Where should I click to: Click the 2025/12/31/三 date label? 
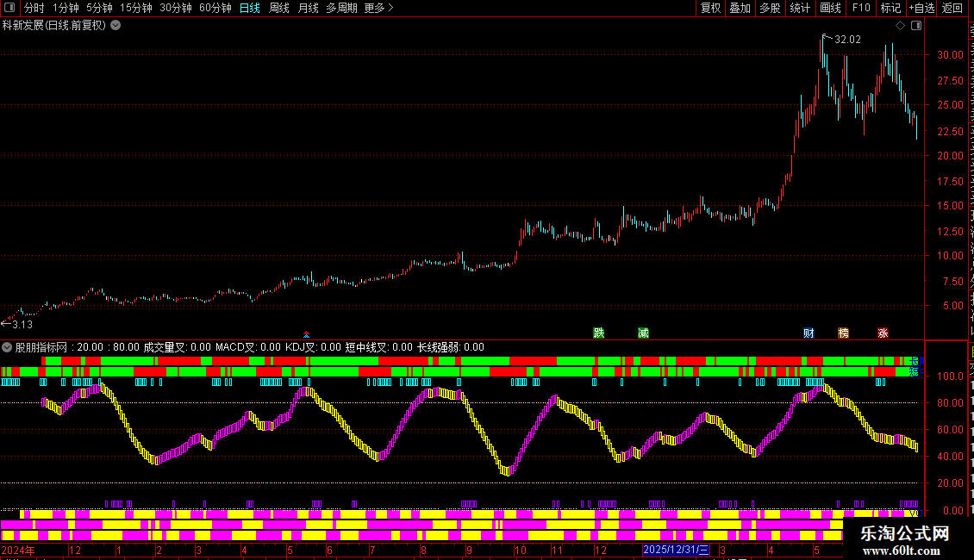pyautogui.click(x=676, y=550)
